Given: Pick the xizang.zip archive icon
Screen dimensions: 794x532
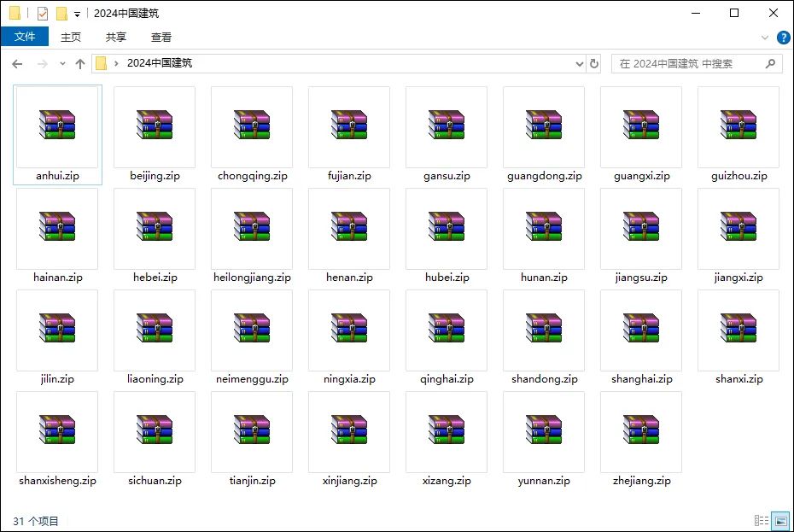Looking at the screenshot, I should point(447,430).
